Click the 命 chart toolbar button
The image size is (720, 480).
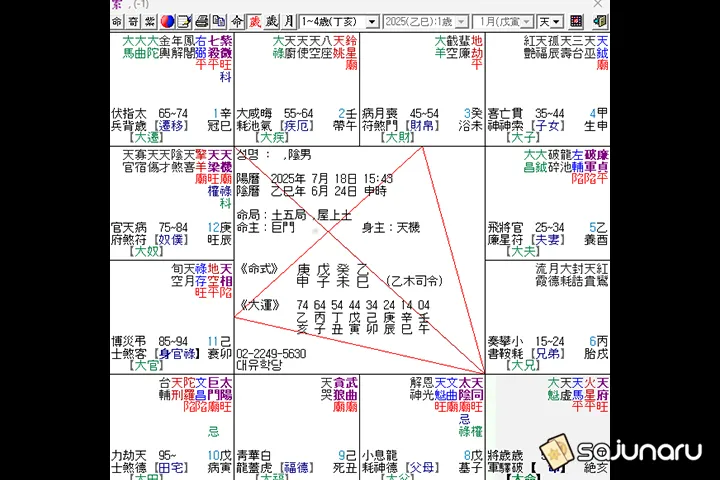tap(118, 21)
